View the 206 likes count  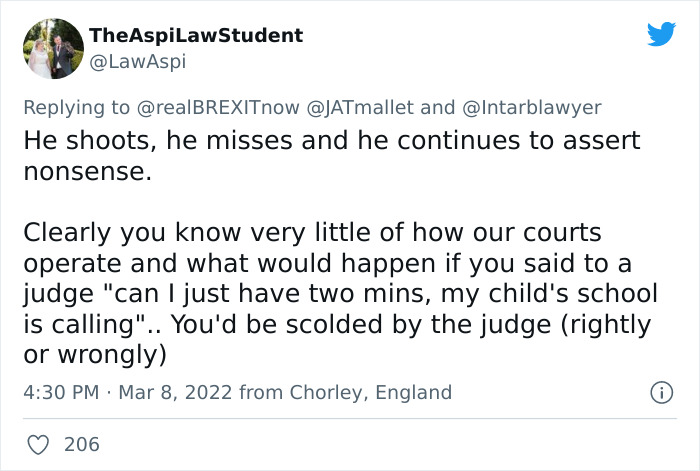point(82,443)
